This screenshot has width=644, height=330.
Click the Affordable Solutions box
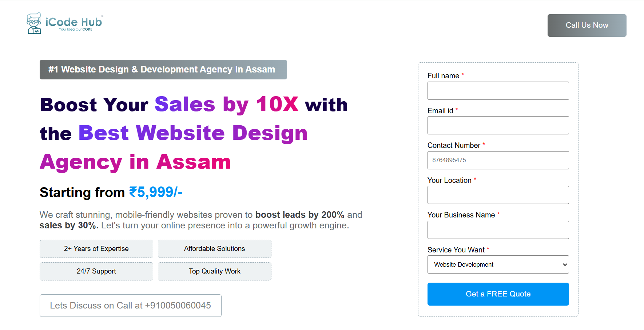click(215, 249)
